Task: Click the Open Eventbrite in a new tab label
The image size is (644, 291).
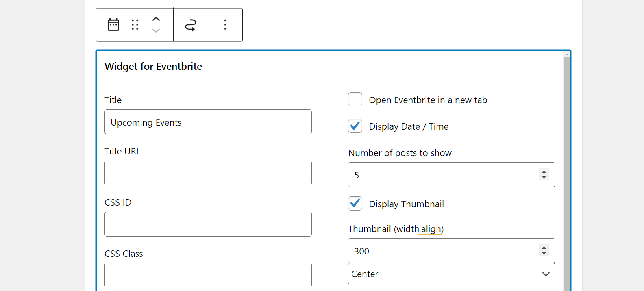Action: pos(428,100)
